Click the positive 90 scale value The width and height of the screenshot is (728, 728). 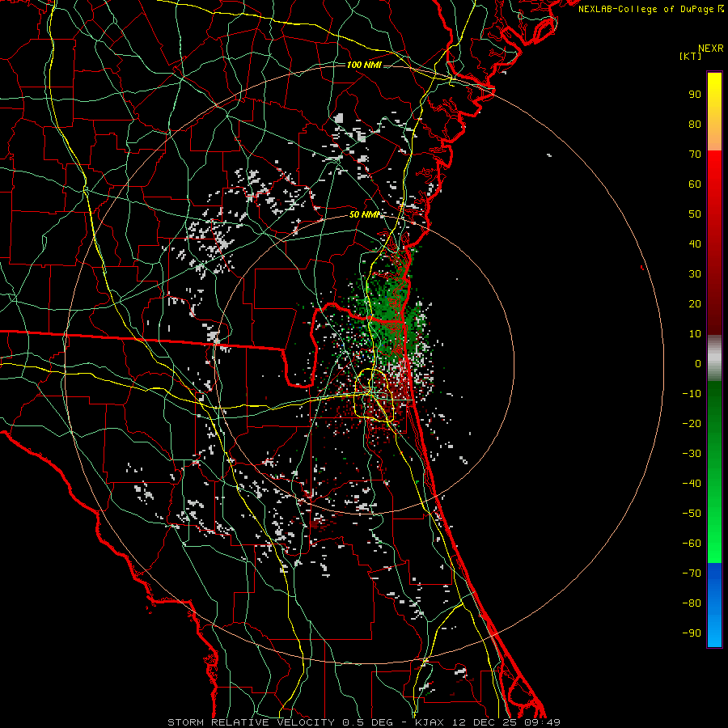click(x=695, y=95)
